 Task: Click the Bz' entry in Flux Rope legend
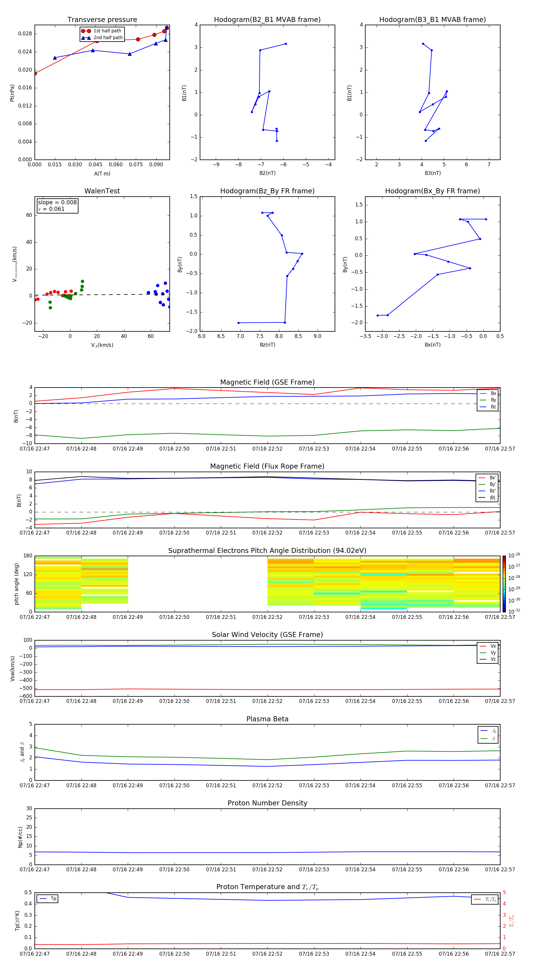coord(487,491)
